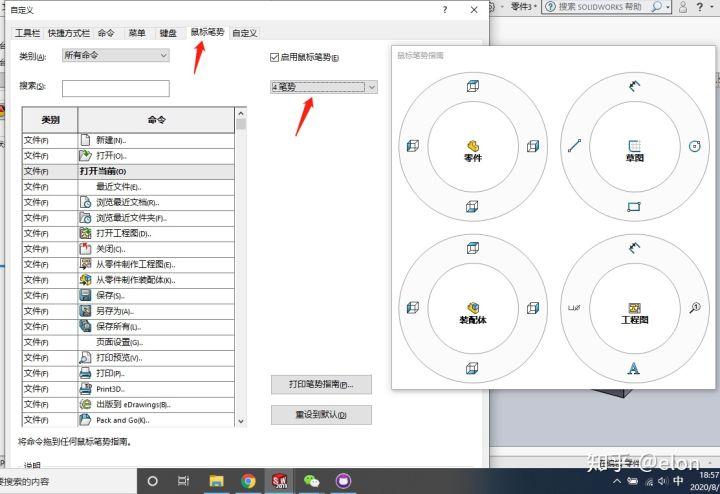Click the SOLIDWORKS taskbar icon

280,481
